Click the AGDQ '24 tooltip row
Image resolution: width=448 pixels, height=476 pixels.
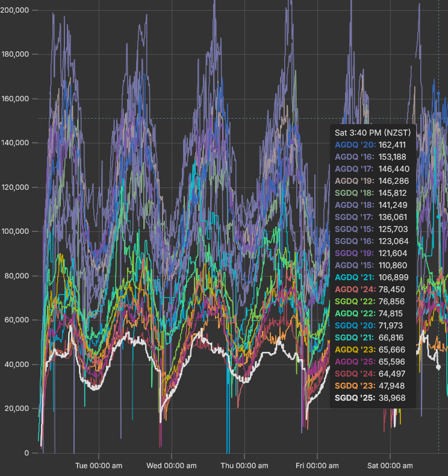(x=370, y=289)
